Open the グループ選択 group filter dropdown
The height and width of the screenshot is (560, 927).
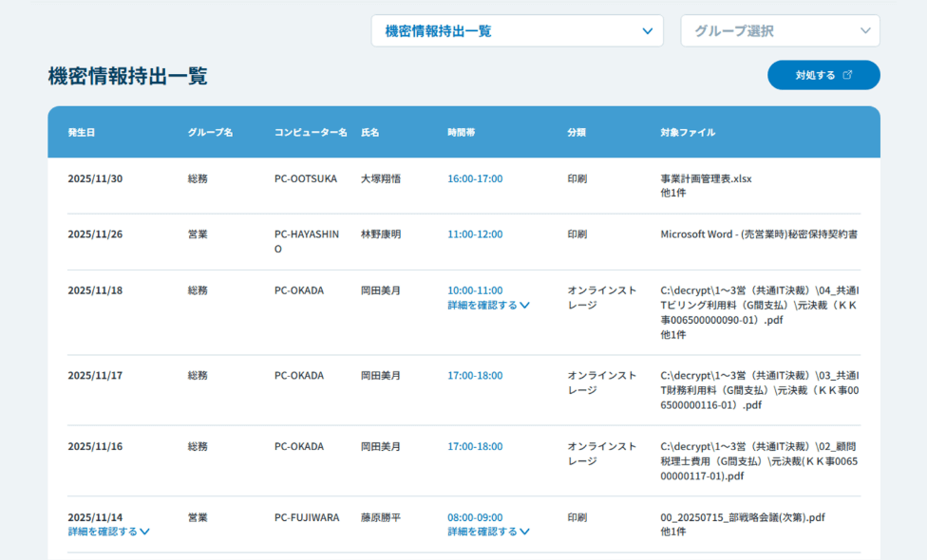click(779, 30)
